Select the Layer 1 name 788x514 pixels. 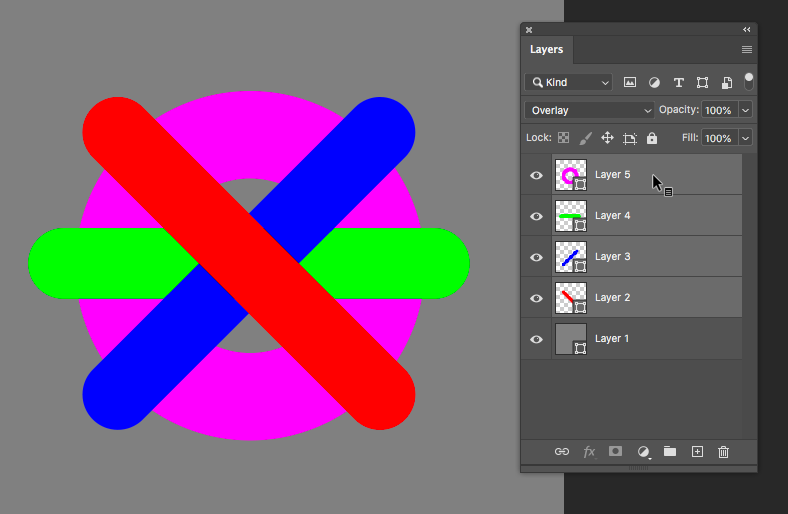(x=612, y=339)
